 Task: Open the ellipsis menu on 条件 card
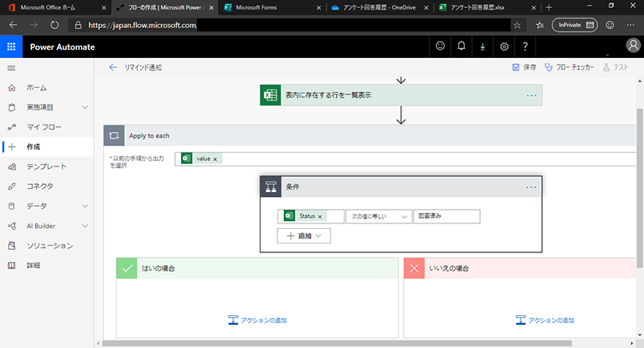coord(531,187)
